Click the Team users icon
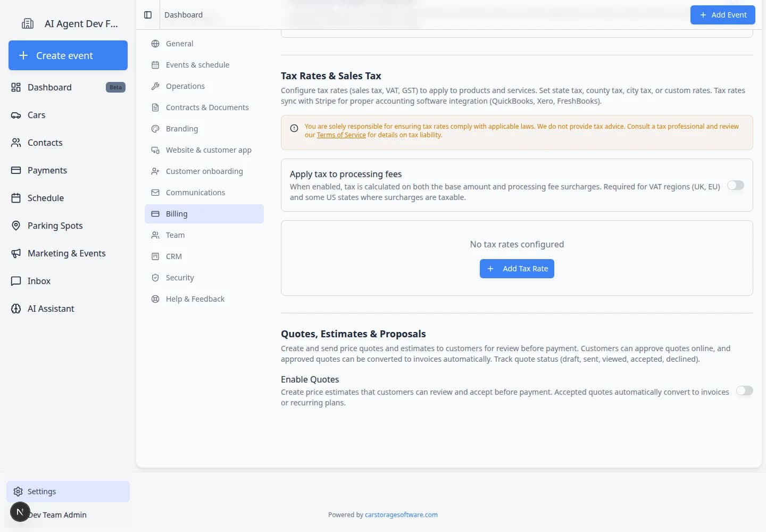 pos(155,235)
